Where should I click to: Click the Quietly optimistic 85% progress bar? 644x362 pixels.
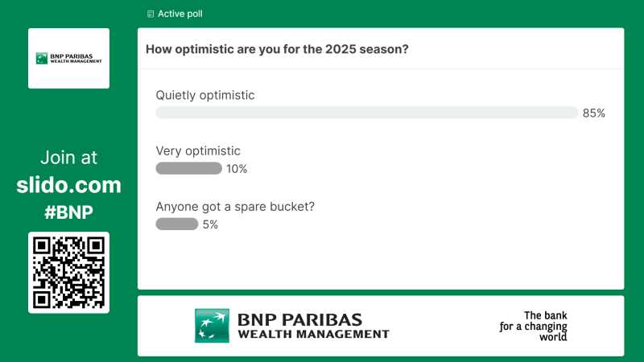(366, 113)
